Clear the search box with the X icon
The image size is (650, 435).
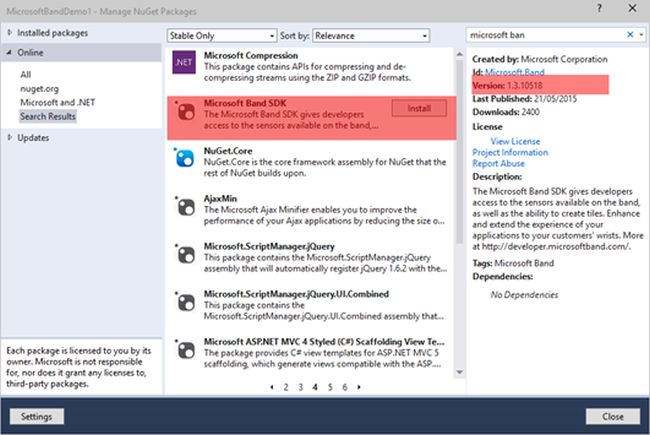(x=630, y=35)
